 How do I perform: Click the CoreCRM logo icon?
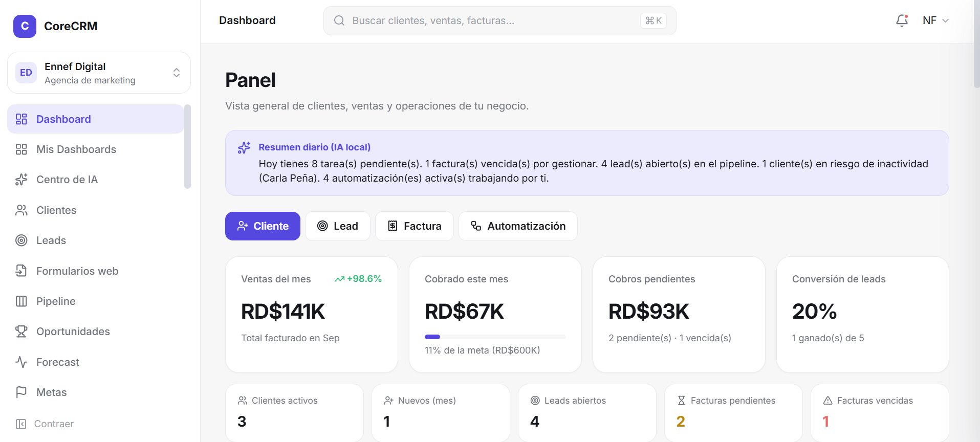click(25, 26)
